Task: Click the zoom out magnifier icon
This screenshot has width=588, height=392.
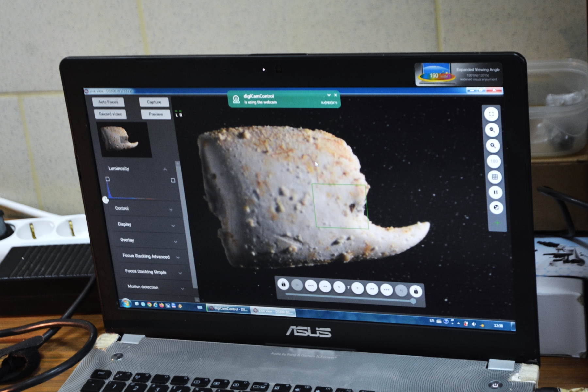Action: tap(492, 130)
